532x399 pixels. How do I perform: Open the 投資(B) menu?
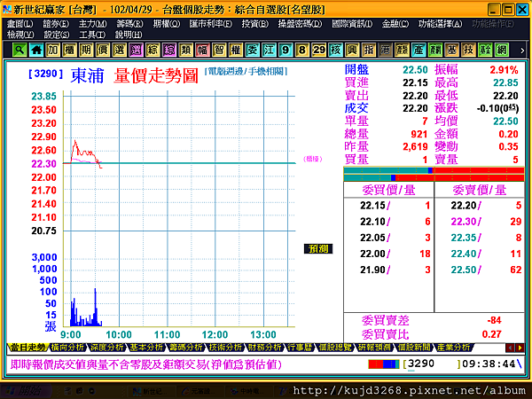(x=255, y=24)
